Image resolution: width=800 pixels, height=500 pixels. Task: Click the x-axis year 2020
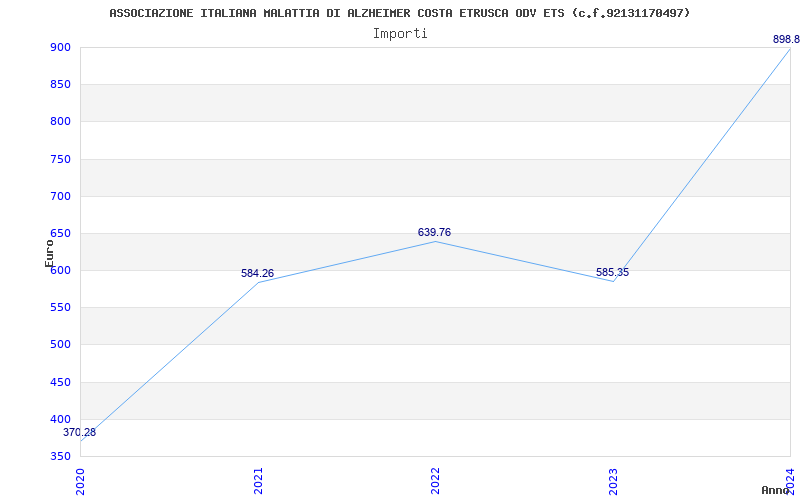click(x=81, y=481)
